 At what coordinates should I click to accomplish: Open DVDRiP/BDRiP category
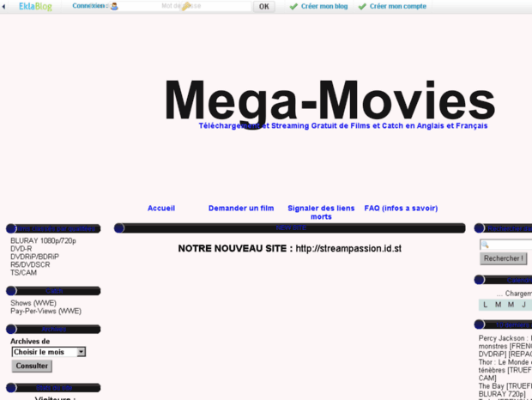pyautogui.click(x=34, y=257)
